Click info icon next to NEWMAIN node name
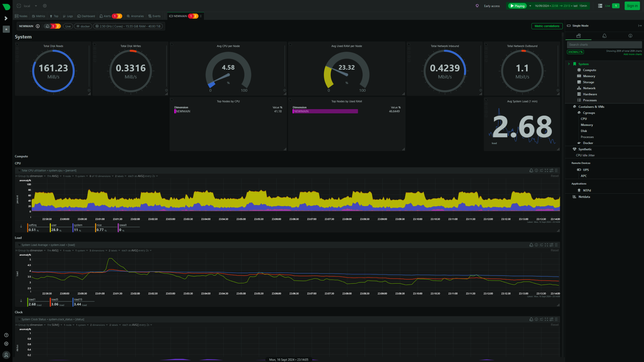 (38, 26)
